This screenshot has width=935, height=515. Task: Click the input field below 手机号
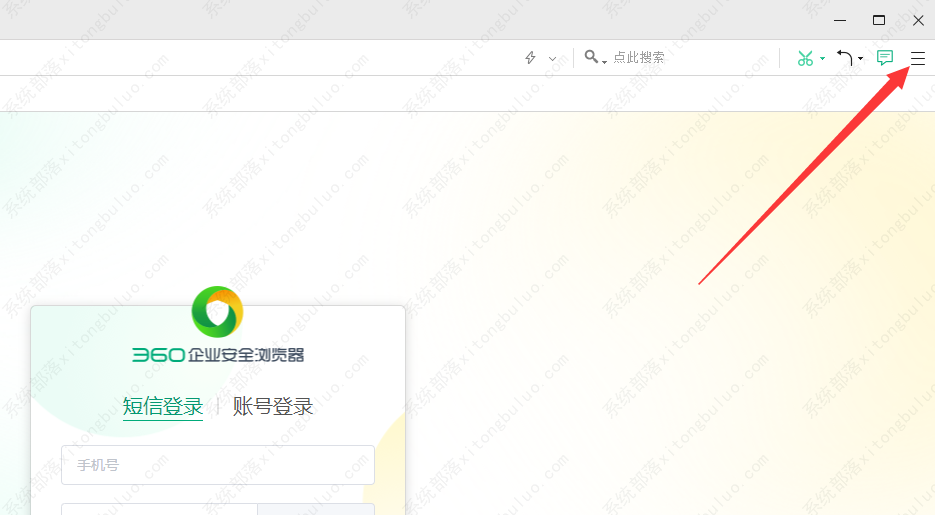click(x=159, y=509)
